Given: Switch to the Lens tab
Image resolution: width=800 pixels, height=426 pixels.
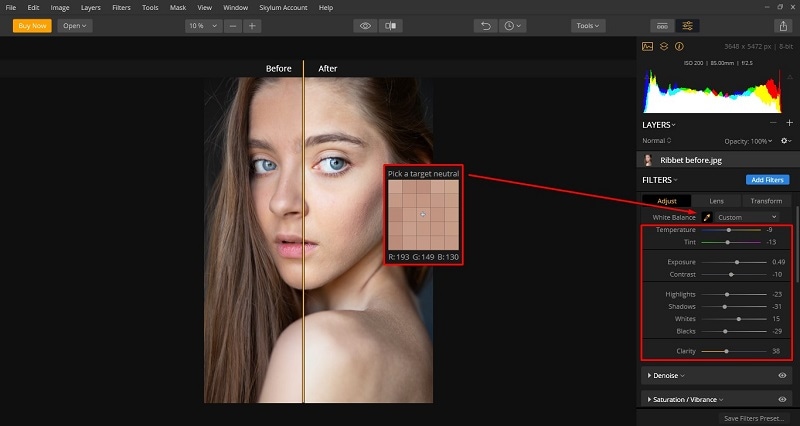Looking at the screenshot, I should tap(716, 201).
